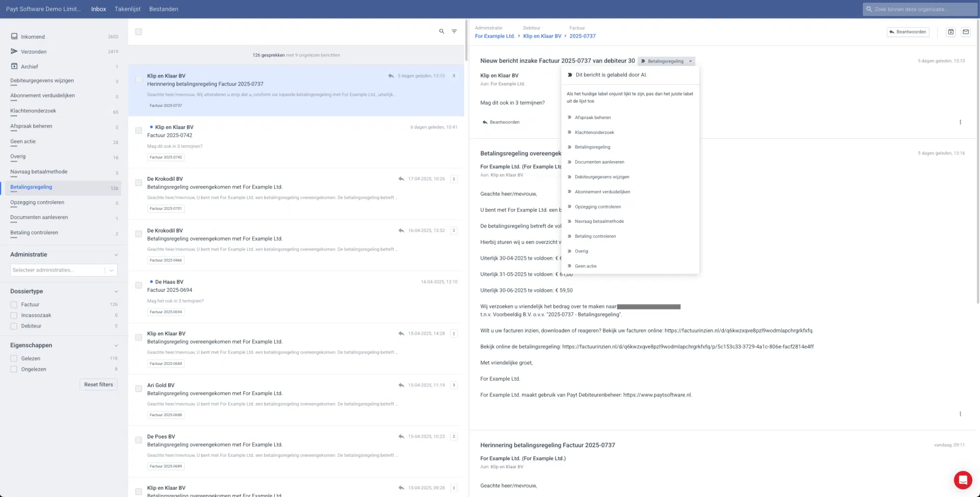
Task: Click the Factuur 2025-0742 tag
Action: [166, 157]
